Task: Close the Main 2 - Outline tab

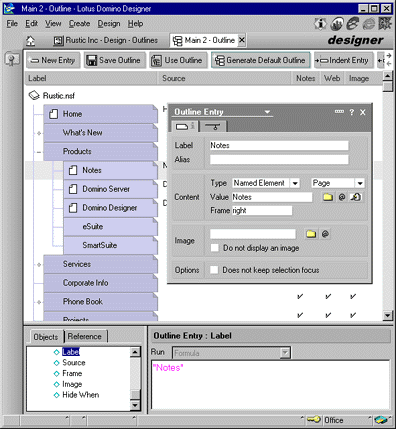Action: (x=242, y=40)
